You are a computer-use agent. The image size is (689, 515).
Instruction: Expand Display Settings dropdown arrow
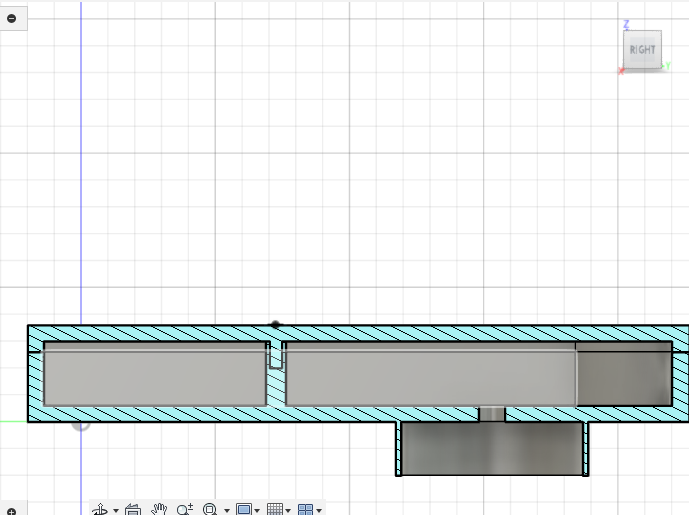pyautogui.click(x=257, y=511)
